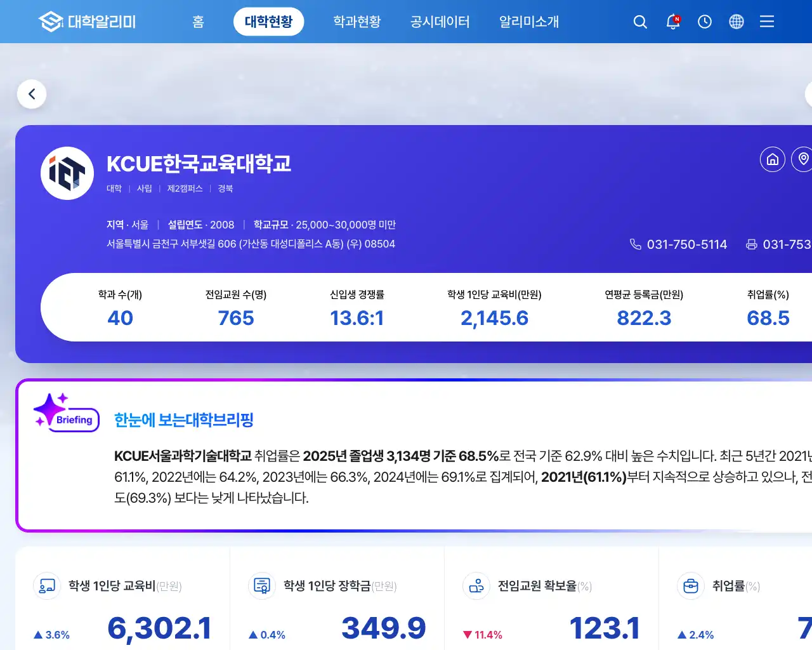Click the KCUE한국교육대학교 title
The height and width of the screenshot is (650, 812).
(199, 164)
